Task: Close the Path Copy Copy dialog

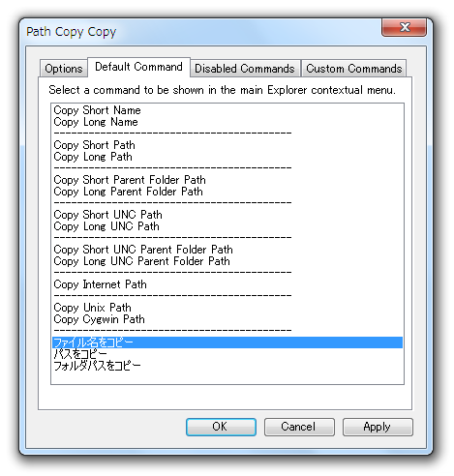Action: click(404, 27)
